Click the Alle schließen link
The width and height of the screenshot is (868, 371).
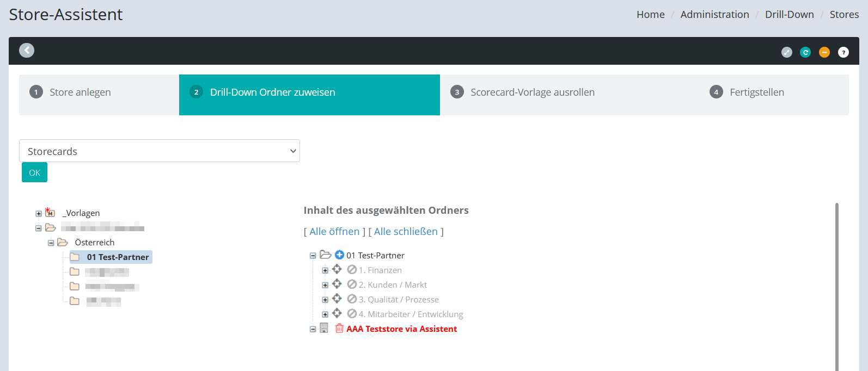point(406,231)
